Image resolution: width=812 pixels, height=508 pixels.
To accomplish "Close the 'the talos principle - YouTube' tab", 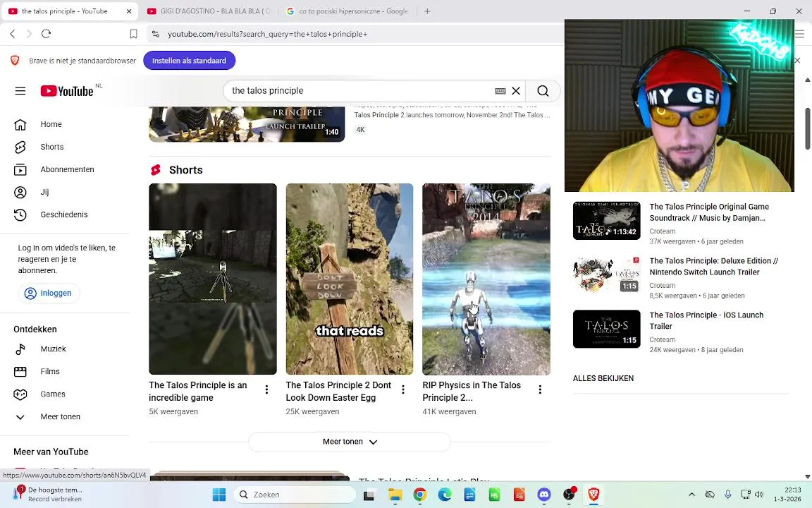I will tap(129, 11).
